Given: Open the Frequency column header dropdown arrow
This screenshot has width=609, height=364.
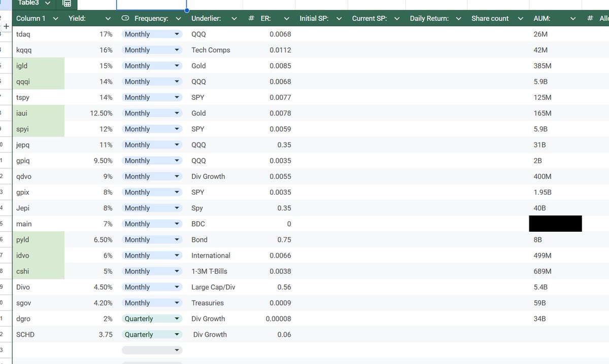Looking at the screenshot, I should point(179,19).
